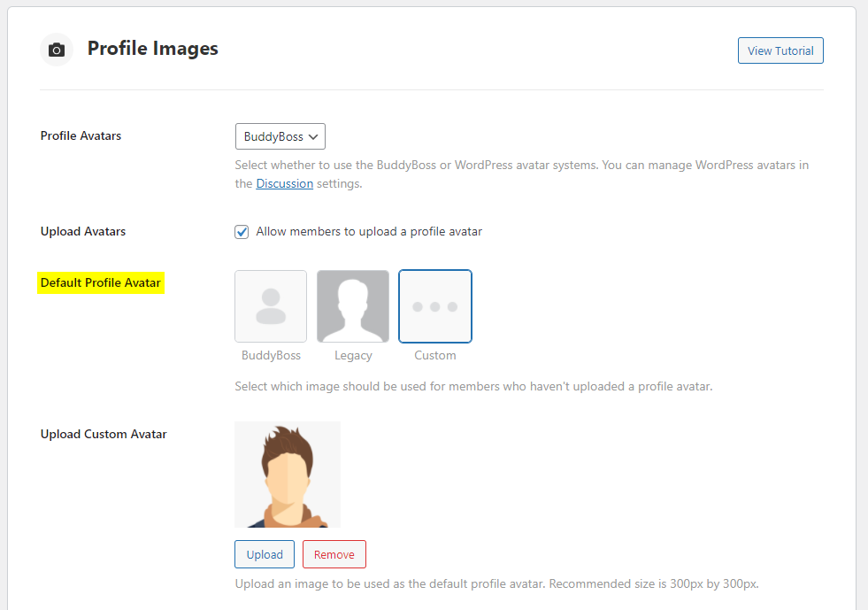Select the BuddyBoss default avatar icon
This screenshot has height=610, width=868.
tap(271, 306)
